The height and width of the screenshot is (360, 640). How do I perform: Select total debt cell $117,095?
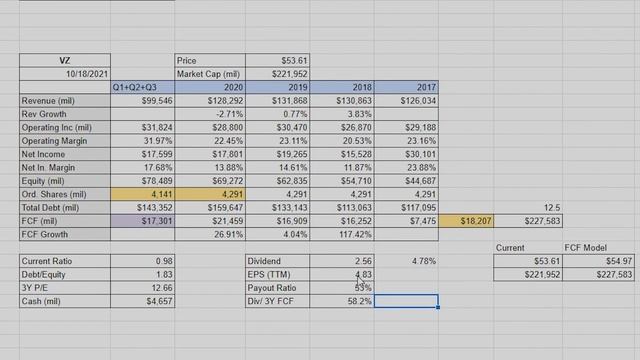point(406,208)
